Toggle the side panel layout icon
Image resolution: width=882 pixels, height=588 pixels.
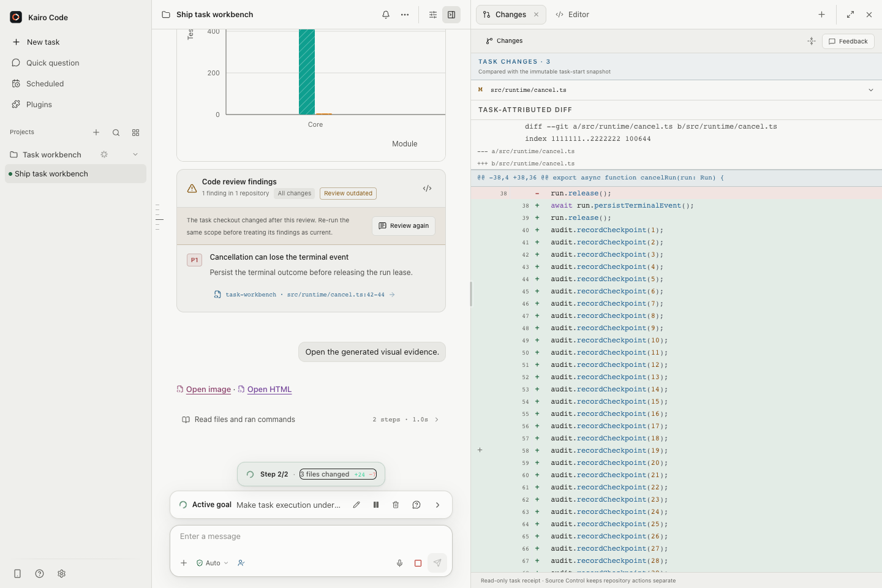pos(451,15)
